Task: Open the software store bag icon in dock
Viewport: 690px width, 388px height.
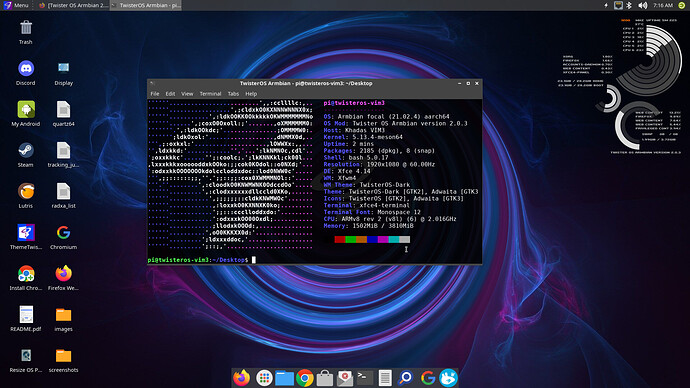Action: (325, 378)
